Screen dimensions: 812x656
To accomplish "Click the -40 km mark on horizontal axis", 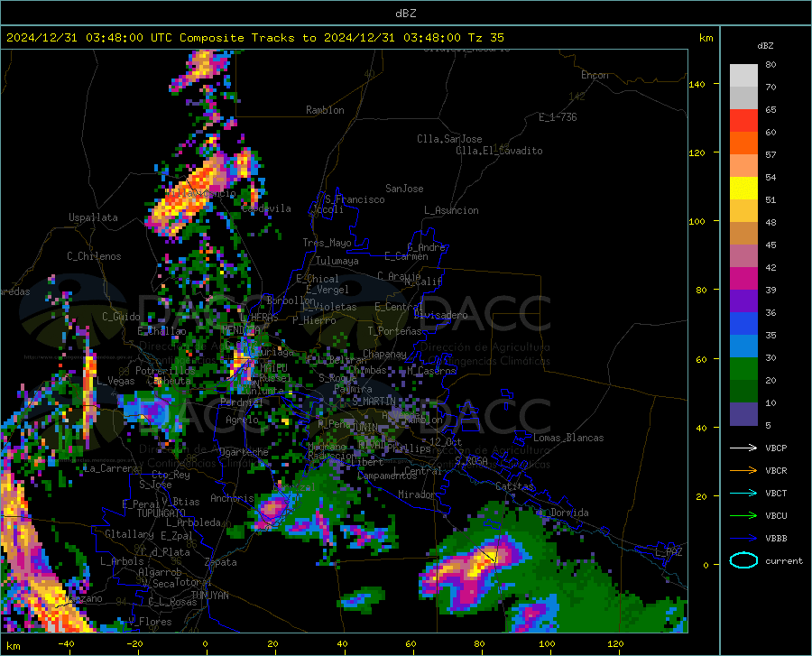I will point(66,643).
